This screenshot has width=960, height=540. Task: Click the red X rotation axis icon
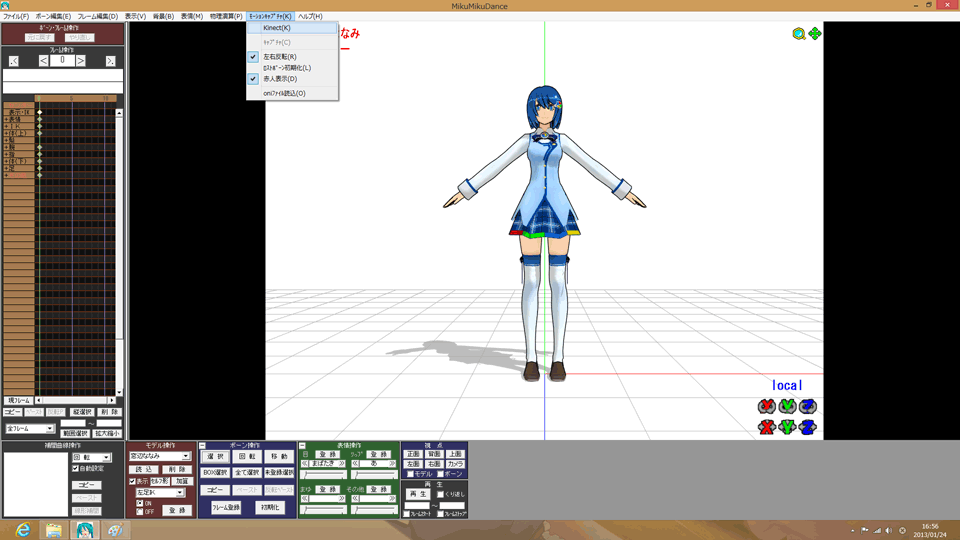click(x=767, y=406)
